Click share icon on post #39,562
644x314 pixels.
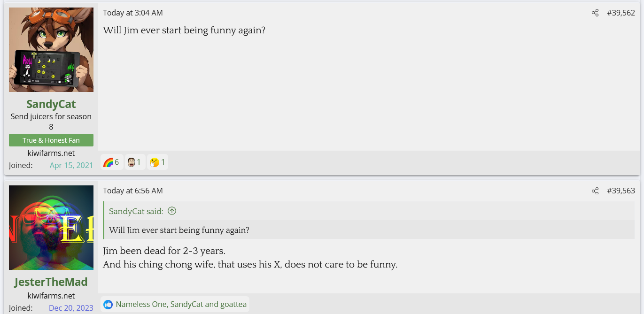tap(595, 13)
